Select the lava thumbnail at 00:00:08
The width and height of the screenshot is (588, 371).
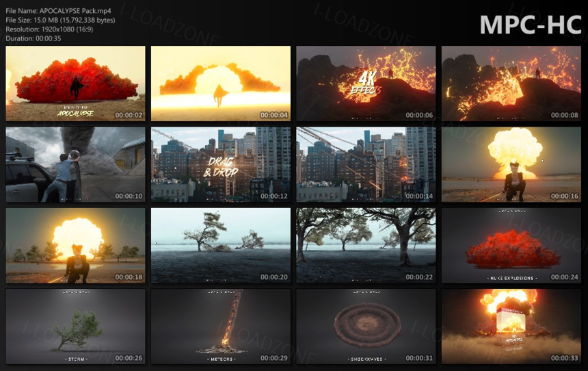point(511,84)
